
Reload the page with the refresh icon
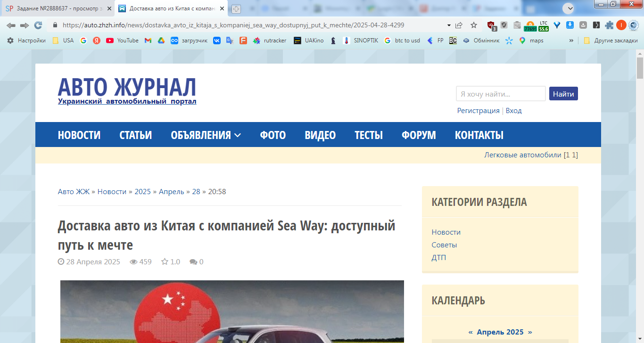click(38, 25)
